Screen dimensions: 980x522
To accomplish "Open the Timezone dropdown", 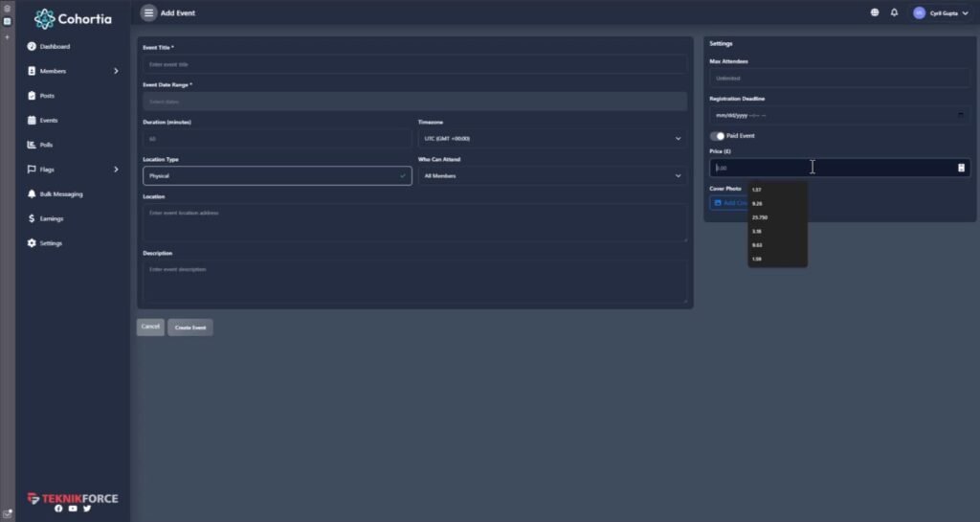I will (x=552, y=138).
